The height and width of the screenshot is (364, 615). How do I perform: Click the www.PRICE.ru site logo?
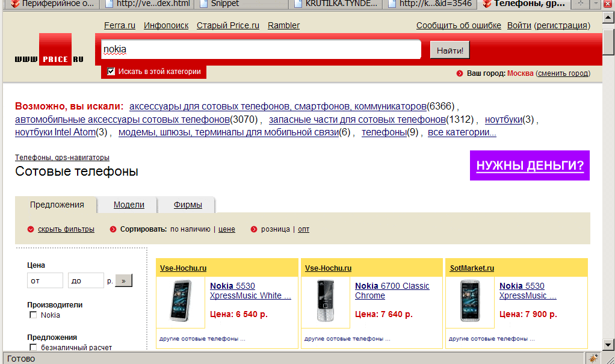[49, 51]
